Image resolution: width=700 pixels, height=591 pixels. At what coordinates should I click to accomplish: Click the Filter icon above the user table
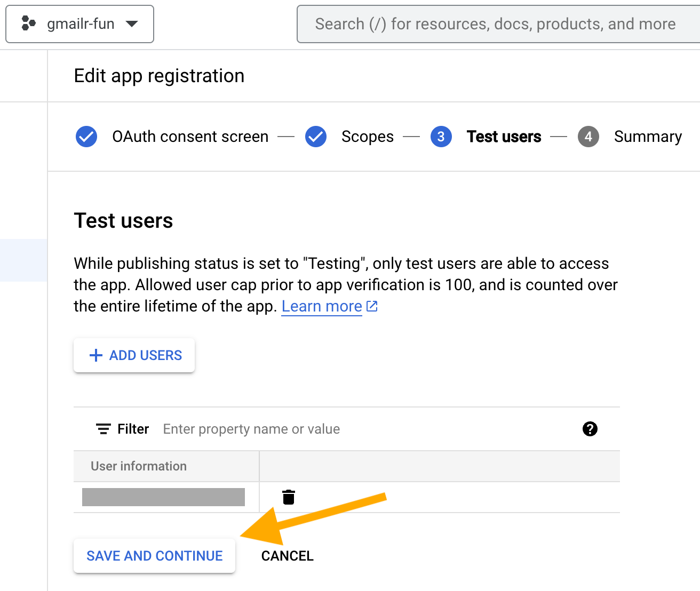[x=103, y=429]
